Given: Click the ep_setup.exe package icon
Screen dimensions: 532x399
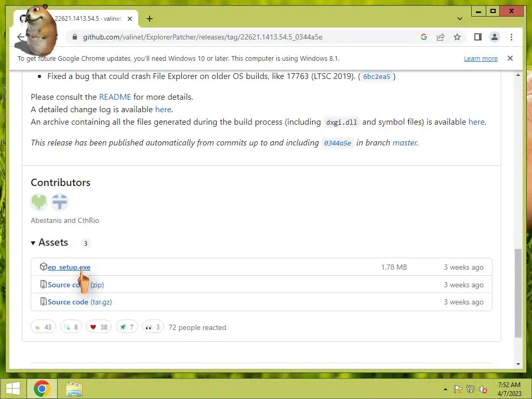Looking at the screenshot, I should point(43,267).
